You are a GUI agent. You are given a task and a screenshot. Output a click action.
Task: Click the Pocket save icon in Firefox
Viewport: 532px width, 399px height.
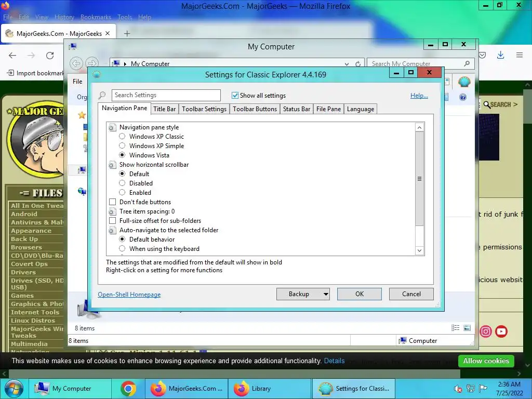click(483, 55)
